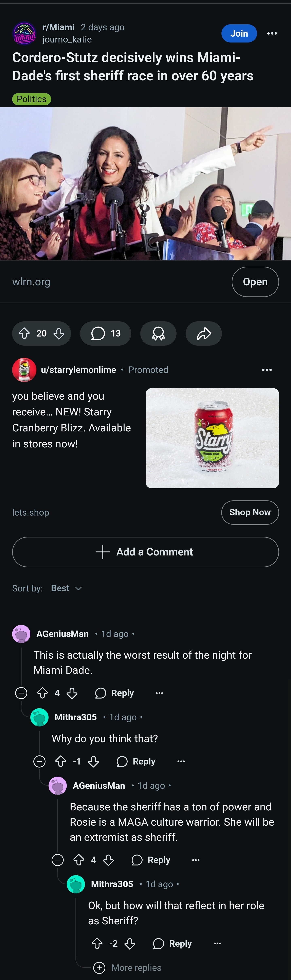Collapse AGeniusMan's top-level comment thread
Screen dimensions: 291x980
[x=21, y=693]
